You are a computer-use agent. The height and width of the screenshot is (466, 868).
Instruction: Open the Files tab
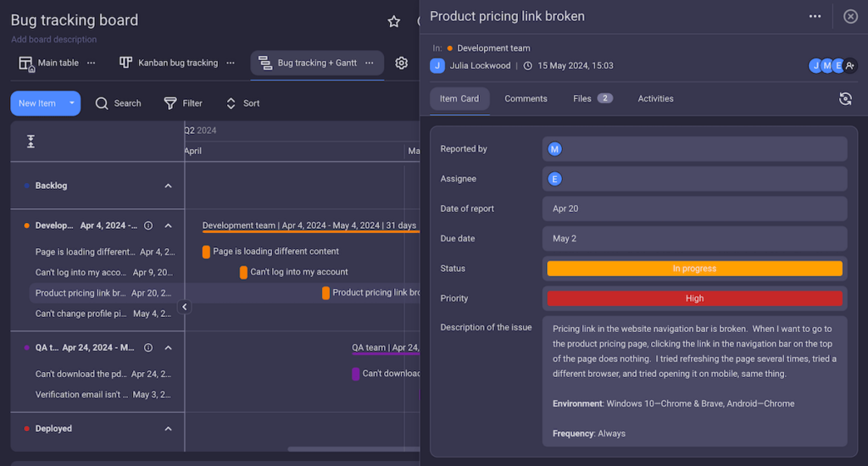(x=593, y=98)
